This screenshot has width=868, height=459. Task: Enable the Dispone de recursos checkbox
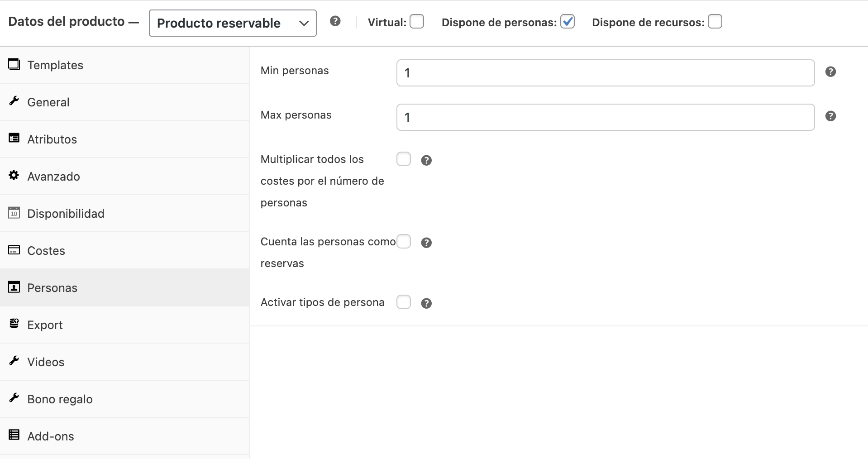715,22
